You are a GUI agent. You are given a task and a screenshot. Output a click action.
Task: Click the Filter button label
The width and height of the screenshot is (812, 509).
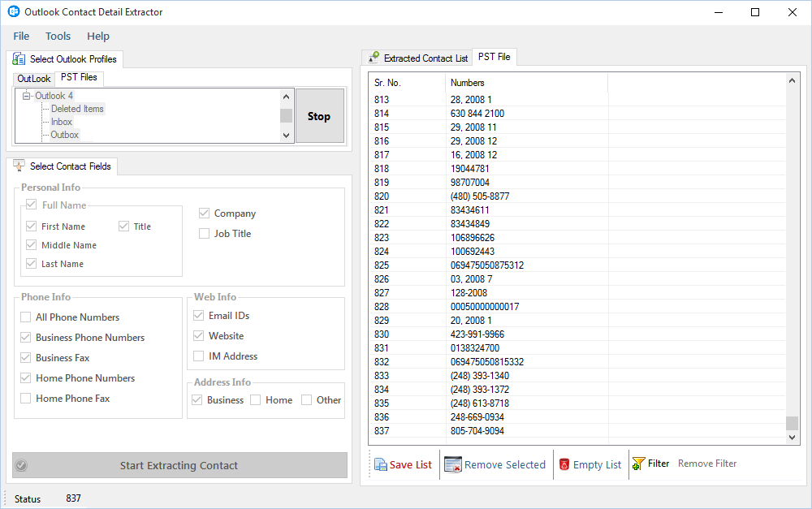[659, 464]
